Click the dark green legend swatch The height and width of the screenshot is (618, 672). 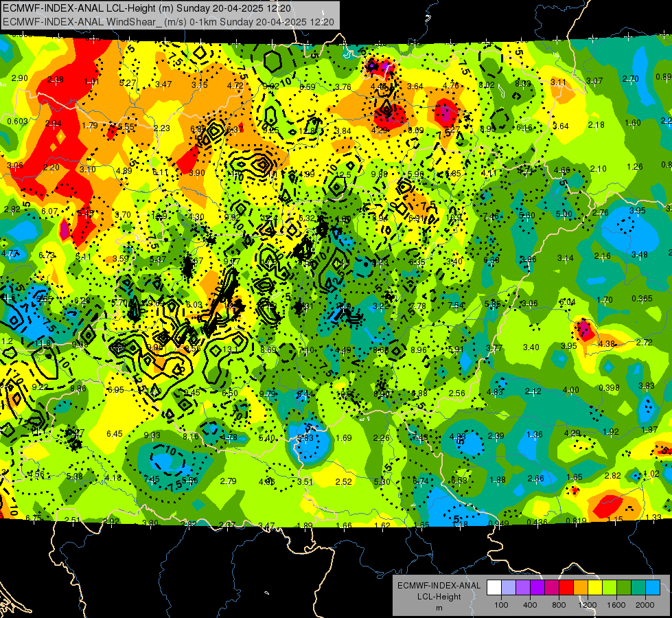click(x=624, y=588)
